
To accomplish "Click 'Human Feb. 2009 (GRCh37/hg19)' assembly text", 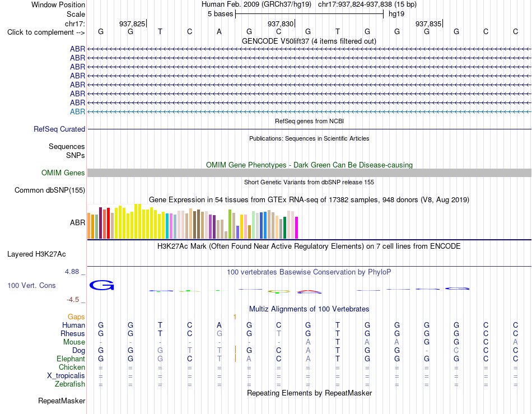I will [x=256, y=4].
